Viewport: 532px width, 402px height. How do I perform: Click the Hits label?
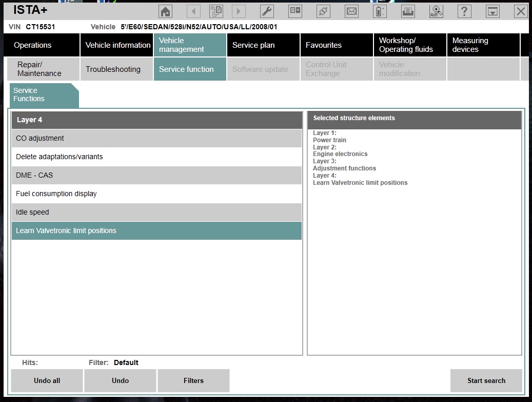coord(30,362)
